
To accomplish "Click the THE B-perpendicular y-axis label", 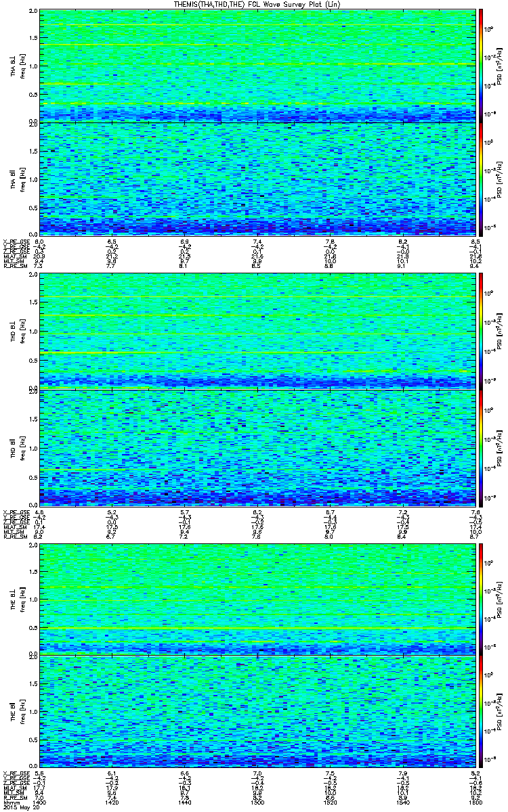I will 13,599.
